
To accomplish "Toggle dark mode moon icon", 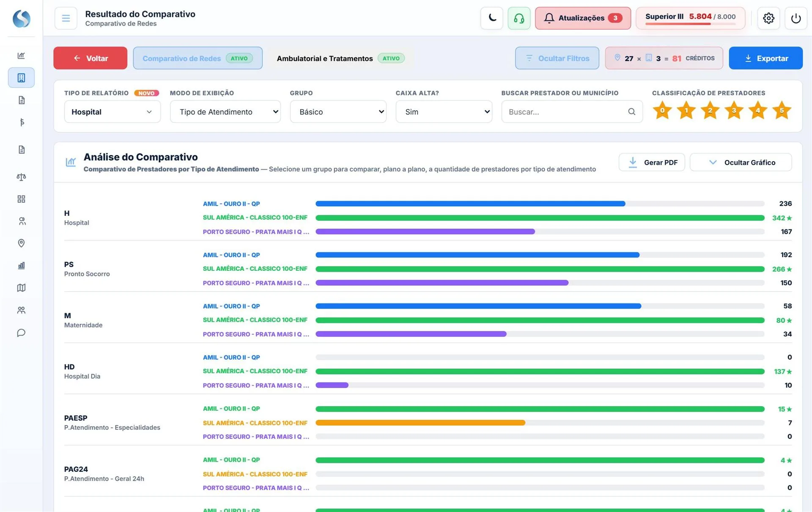I will click(492, 18).
